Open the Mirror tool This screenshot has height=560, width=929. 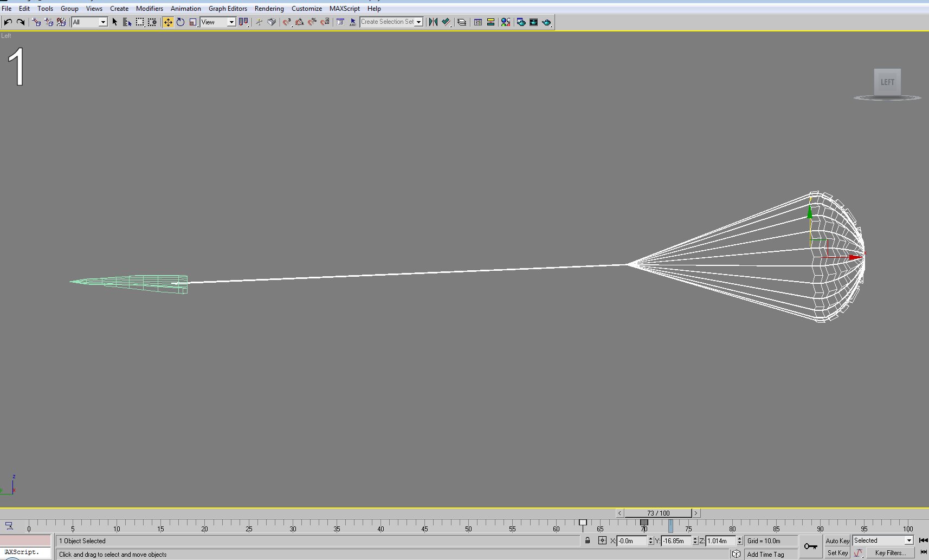click(x=433, y=22)
